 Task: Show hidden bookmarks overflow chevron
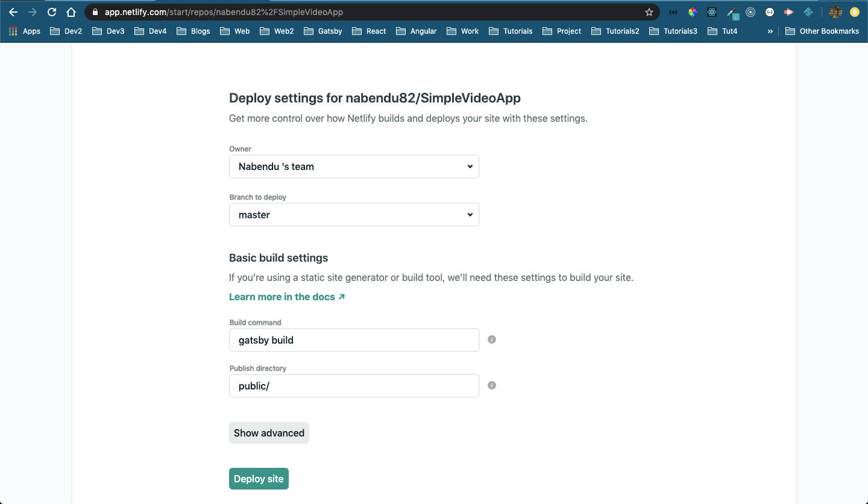770,31
